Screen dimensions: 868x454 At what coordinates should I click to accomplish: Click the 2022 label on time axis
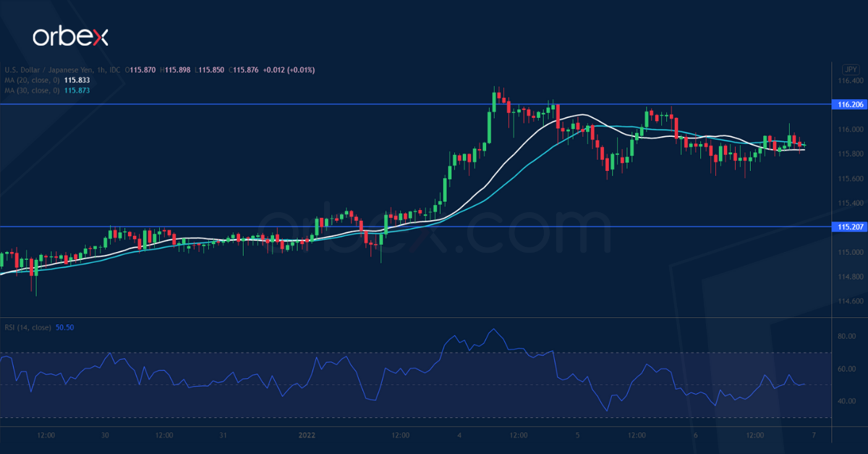(307, 435)
